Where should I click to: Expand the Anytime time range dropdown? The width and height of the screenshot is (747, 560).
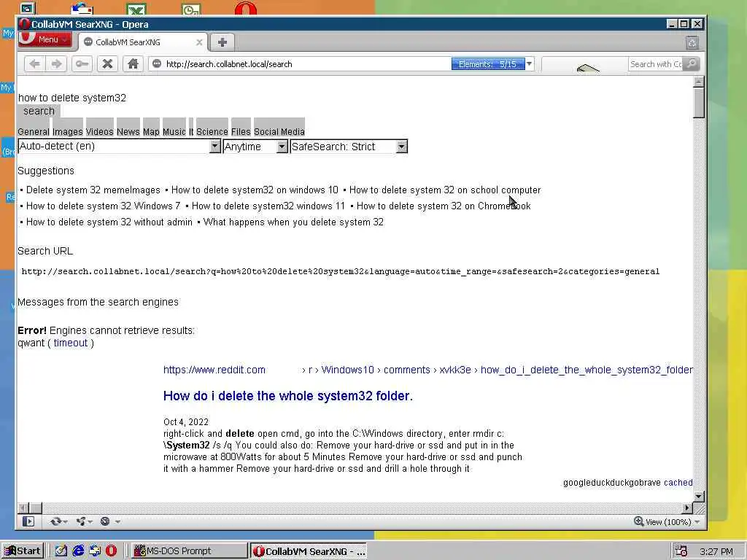pos(282,146)
